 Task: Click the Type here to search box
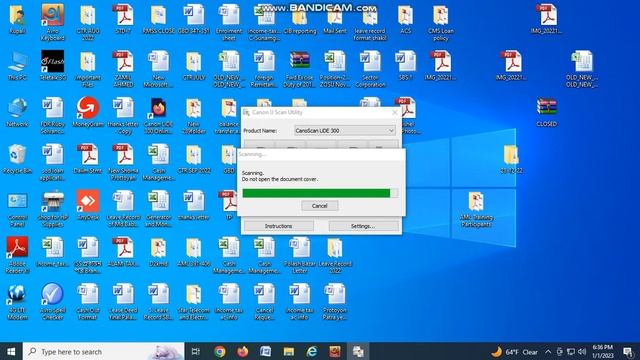104,351
